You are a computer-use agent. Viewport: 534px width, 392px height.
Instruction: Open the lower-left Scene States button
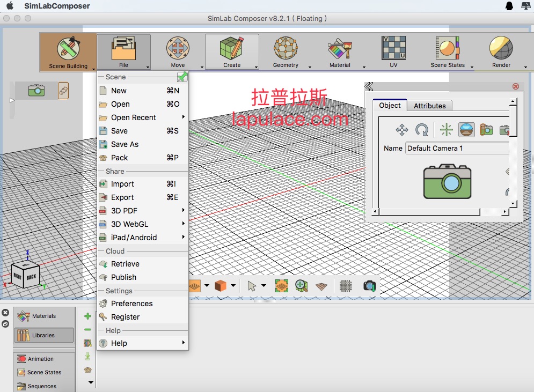click(x=44, y=373)
